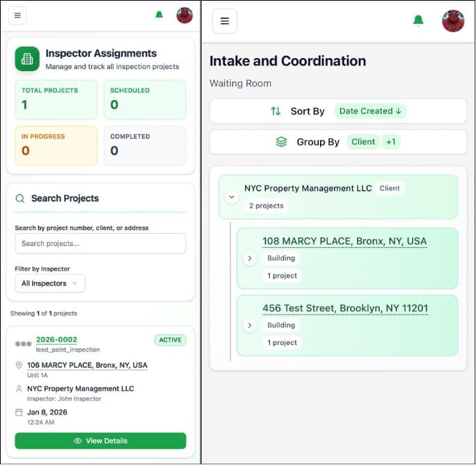The height and width of the screenshot is (465, 476).
Task: Open hamburger menu in Inspector Assignments screen
Action: pos(17,15)
